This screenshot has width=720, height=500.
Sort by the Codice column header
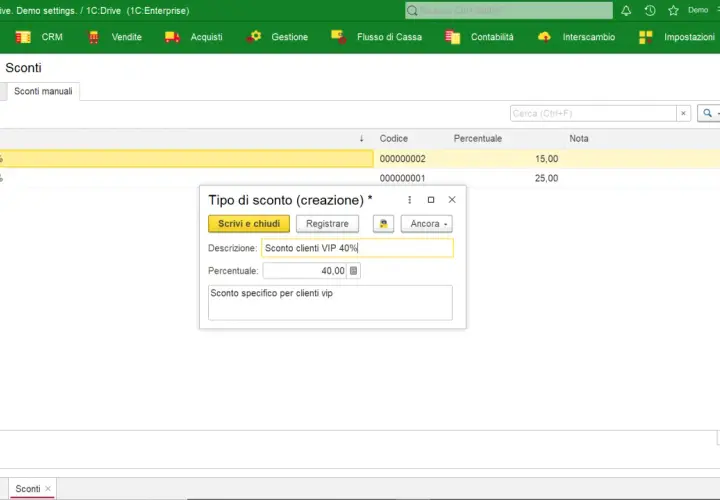click(x=394, y=139)
